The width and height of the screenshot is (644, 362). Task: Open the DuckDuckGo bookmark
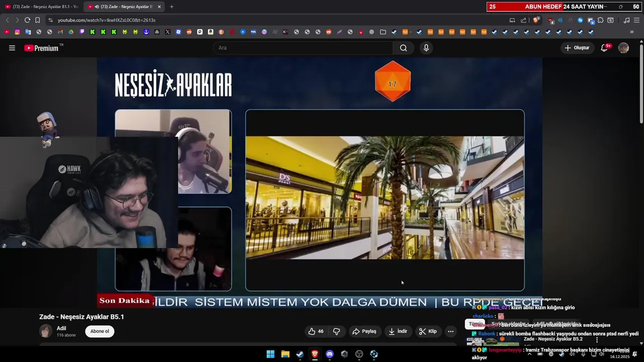[221, 32]
